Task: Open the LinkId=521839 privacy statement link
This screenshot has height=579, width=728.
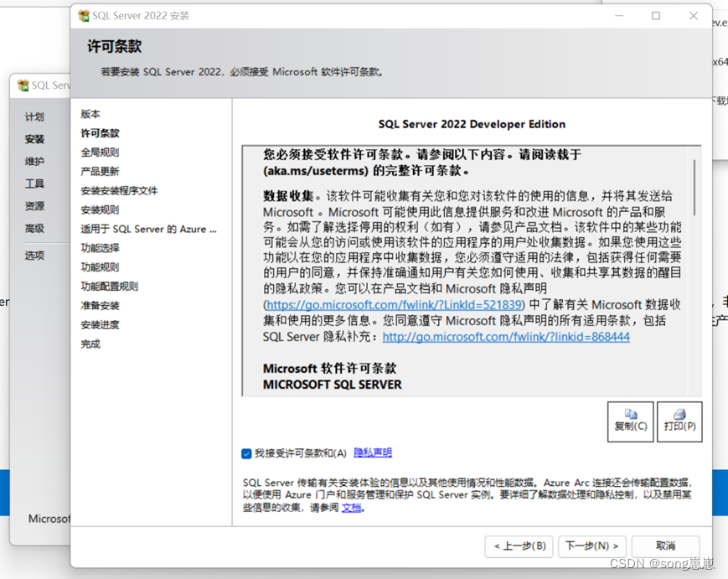Action: pos(394,305)
